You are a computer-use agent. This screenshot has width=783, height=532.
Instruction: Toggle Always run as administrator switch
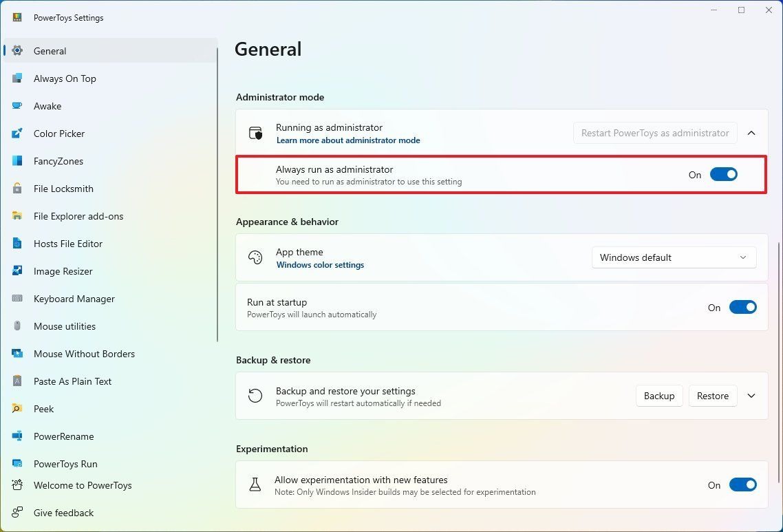724,174
